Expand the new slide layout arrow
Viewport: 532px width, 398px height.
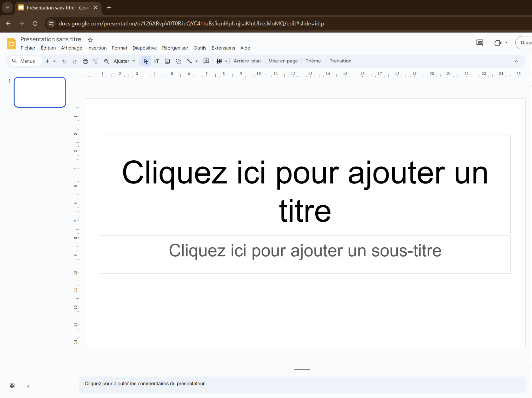click(x=55, y=61)
